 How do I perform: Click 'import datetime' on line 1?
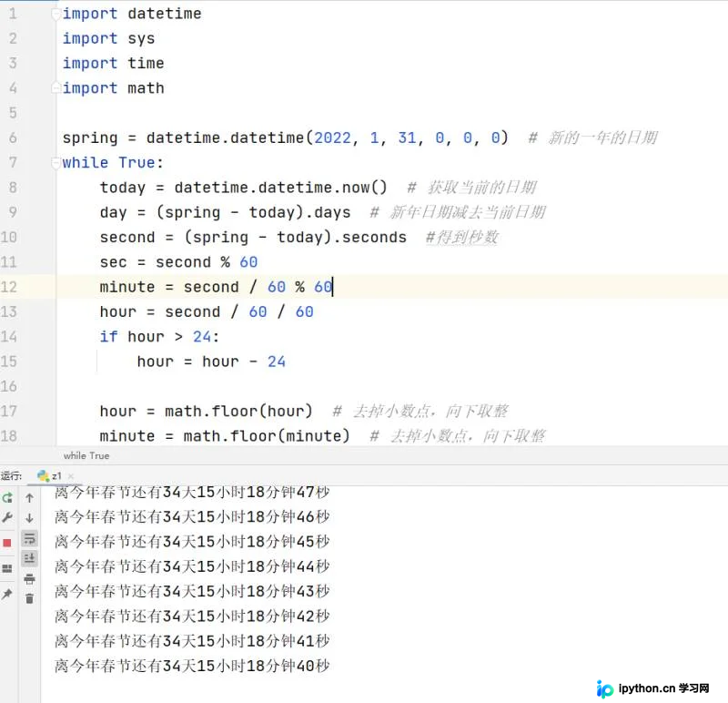click(132, 14)
